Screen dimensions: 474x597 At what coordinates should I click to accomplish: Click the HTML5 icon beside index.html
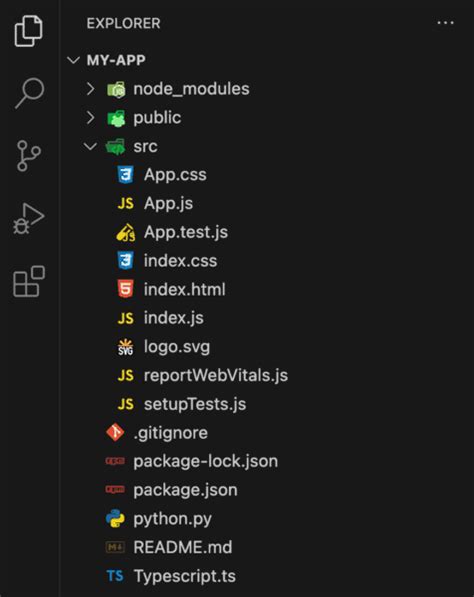125,289
